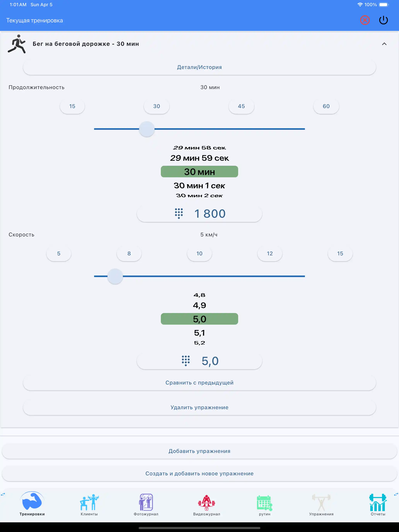Image resolution: width=399 pixels, height=532 pixels.
Task: Select 30 мин 1 сек on the duration wheel
Action: [199, 185]
